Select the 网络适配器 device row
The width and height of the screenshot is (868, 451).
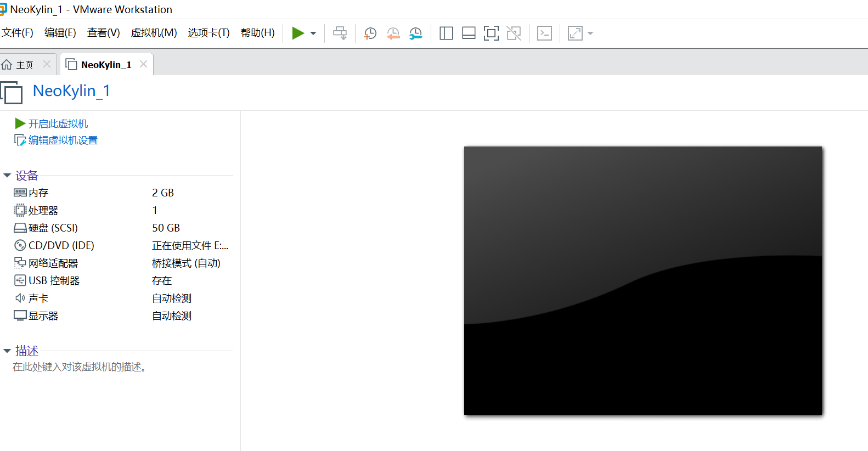click(121, 263)
